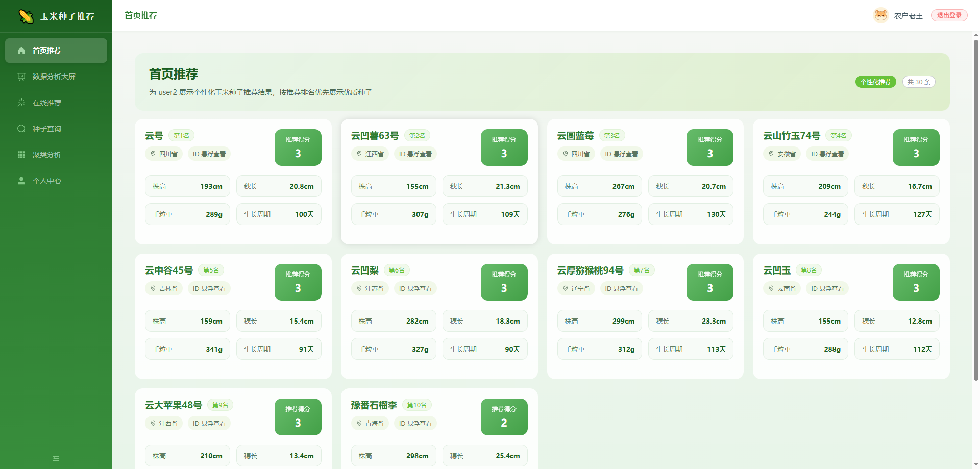Screen dimensions: 980x469
Task: Click the location pin on 云凹梨 card
Action: 359,288
